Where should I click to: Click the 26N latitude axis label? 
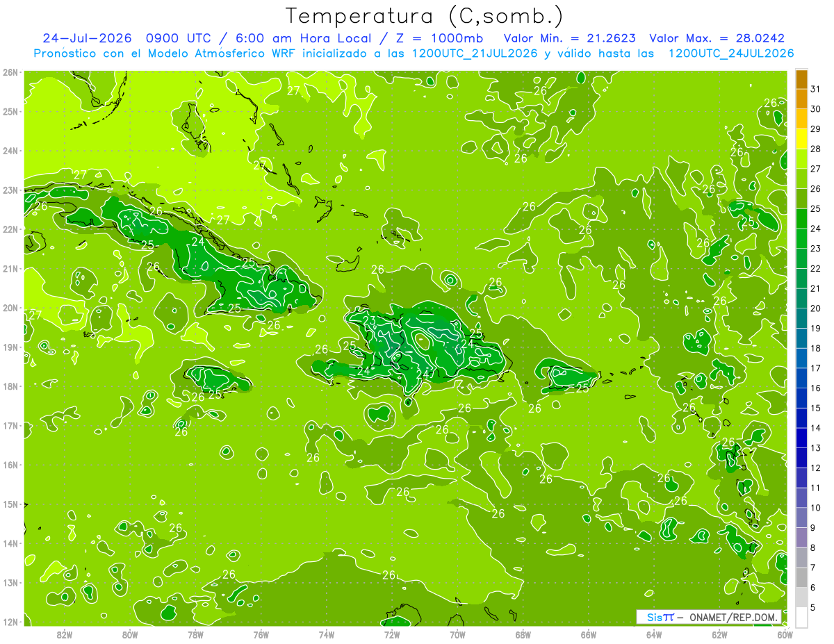coord(10,72)
